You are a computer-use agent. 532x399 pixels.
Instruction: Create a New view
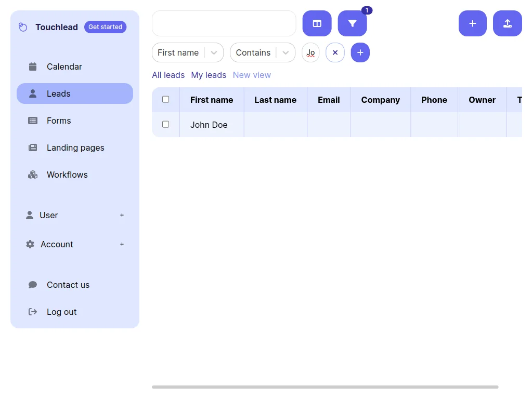click(252, 75)
